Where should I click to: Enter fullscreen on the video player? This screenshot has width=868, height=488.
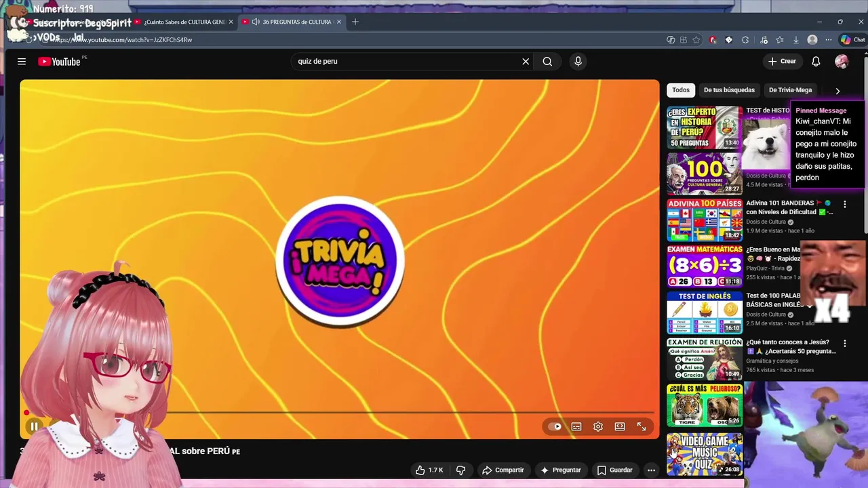tap(642, 426)
